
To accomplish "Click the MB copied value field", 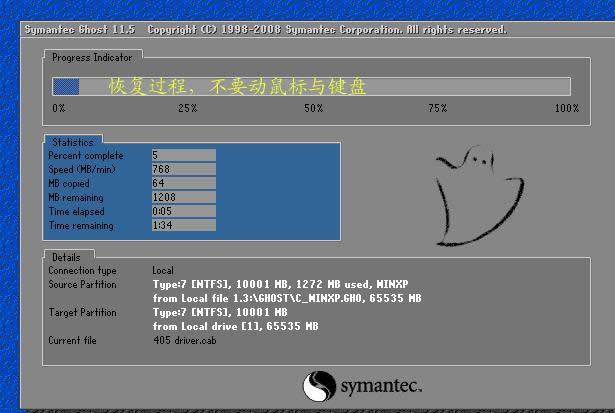I will tap(183, 183).
